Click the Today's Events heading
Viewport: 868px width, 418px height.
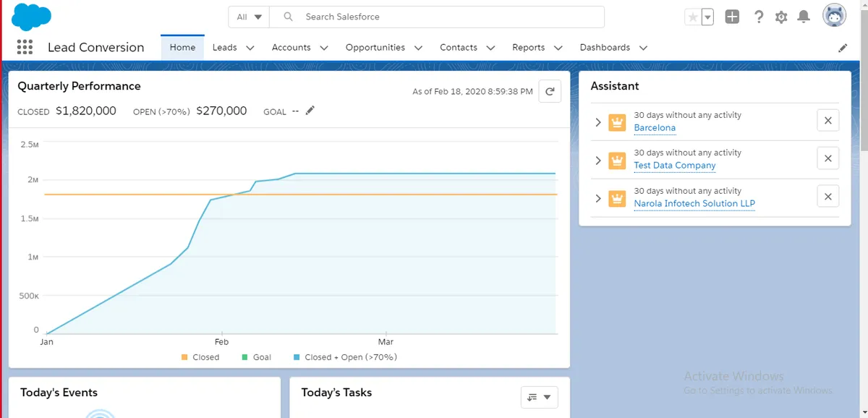click(59, 393)
